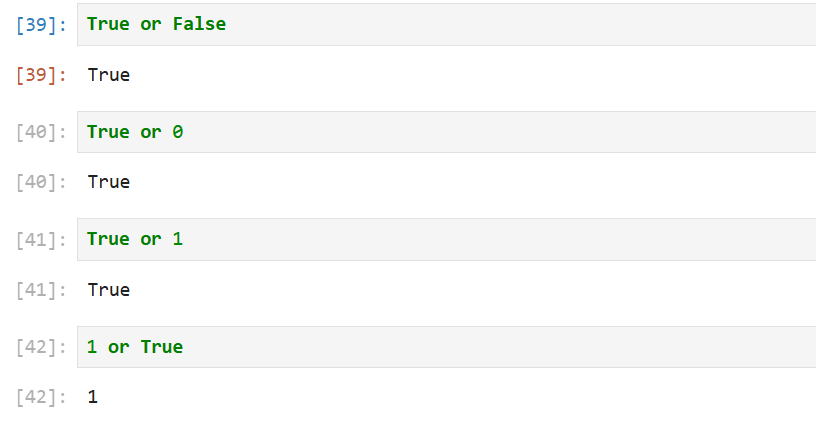Place cursor on the 0 in cell 40

pos(178,132)
